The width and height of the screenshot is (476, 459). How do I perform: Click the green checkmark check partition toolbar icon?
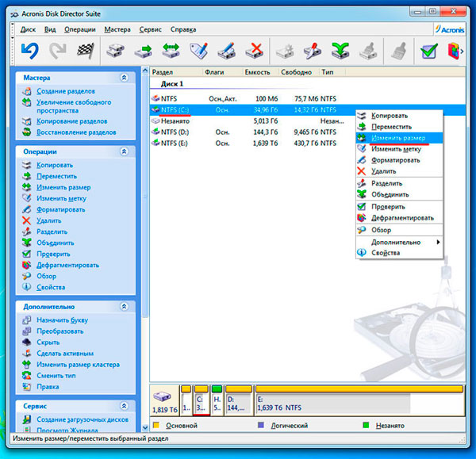pyautogui.click(x=429, y=52)
